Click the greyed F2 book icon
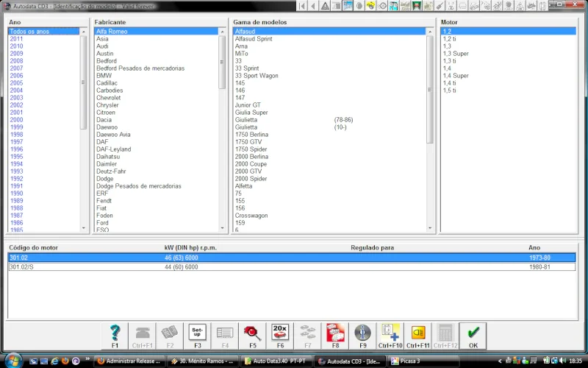The height and width of the screenshot is (368, 588). [170, 336]
